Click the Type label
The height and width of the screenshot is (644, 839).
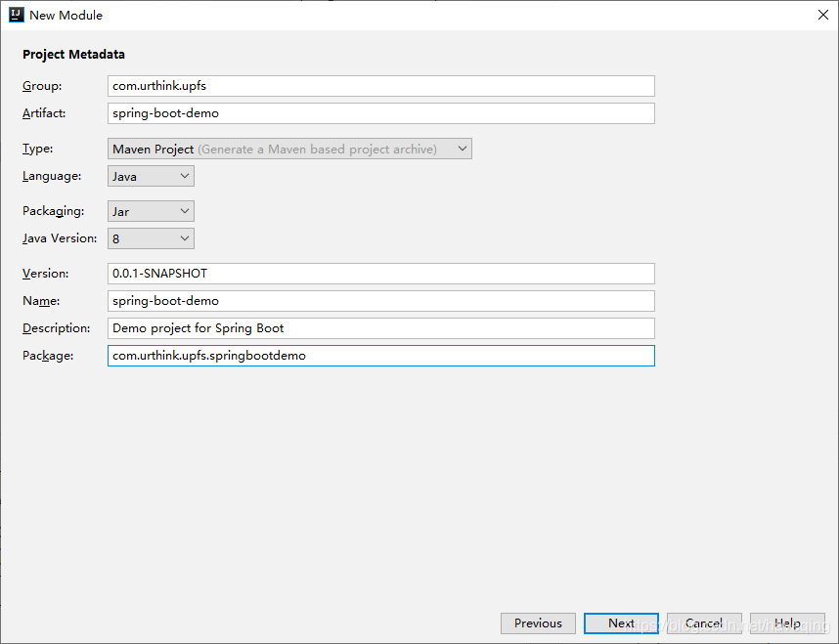coord(37,149)
